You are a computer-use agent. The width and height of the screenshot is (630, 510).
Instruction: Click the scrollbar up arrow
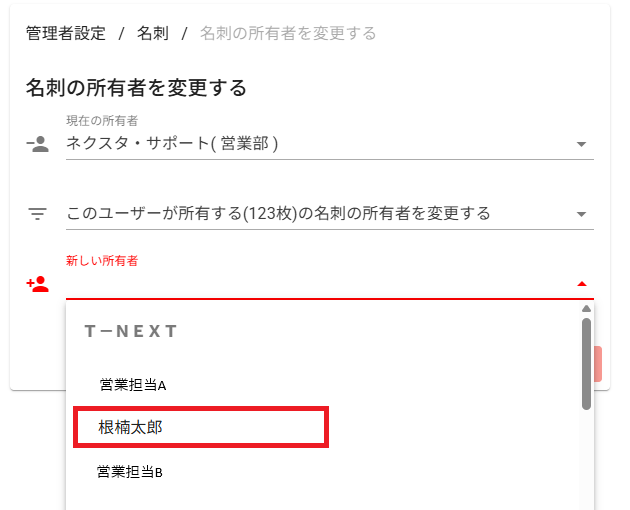[x=586, y=308]
